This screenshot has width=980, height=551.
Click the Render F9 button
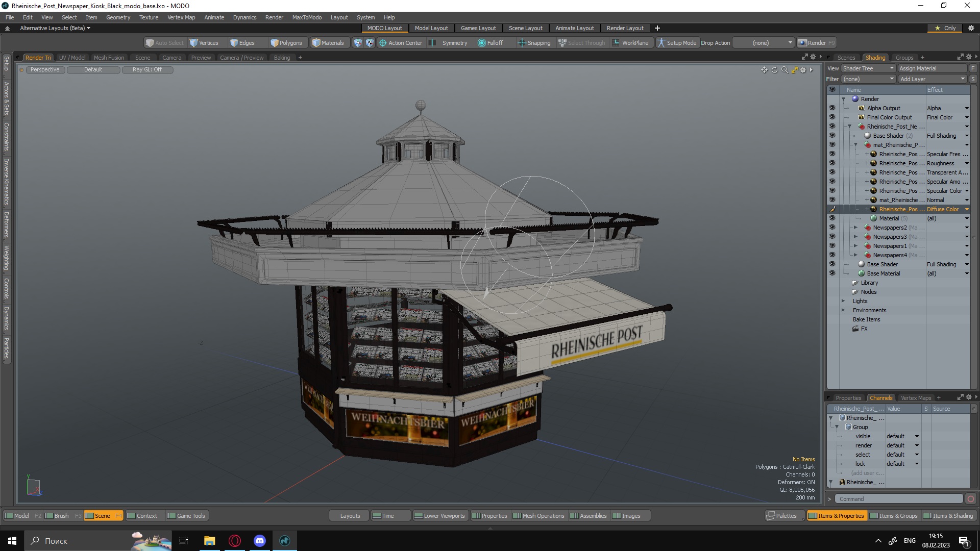[816, 43]
